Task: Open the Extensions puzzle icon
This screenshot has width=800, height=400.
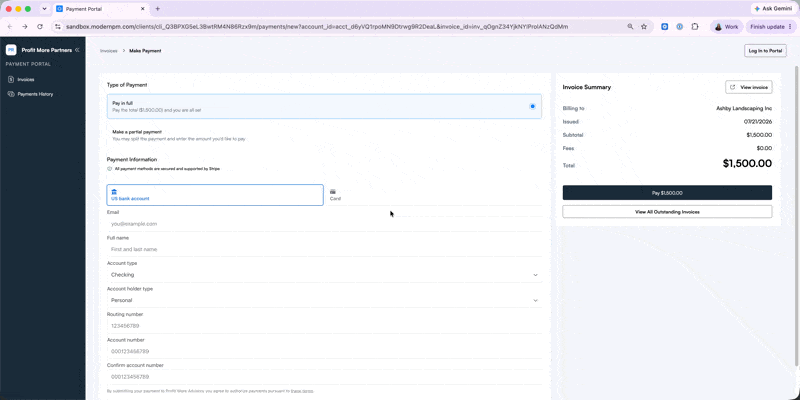Action: click(x=694, y=27)
